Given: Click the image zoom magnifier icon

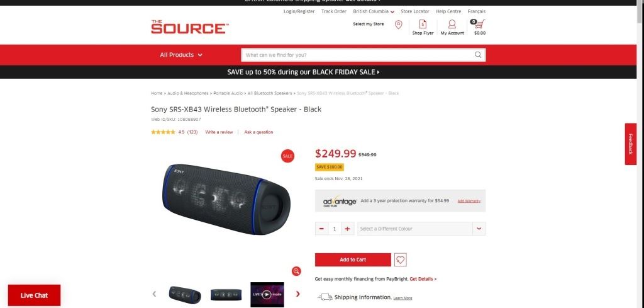Looking at the screenshot, I should point(297,271).
